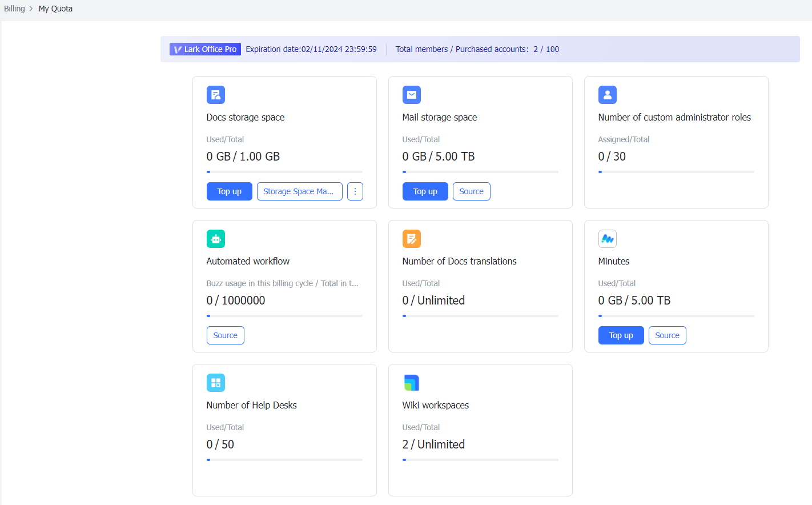The image size is (812, 505).
Task: Click the My Quota breadcrumb item
Action: tap(55, 9)
